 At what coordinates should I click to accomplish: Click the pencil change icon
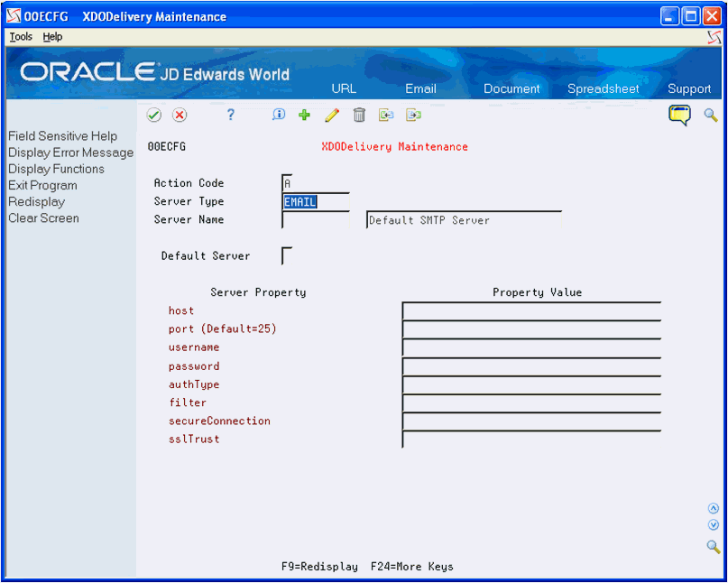331,115
